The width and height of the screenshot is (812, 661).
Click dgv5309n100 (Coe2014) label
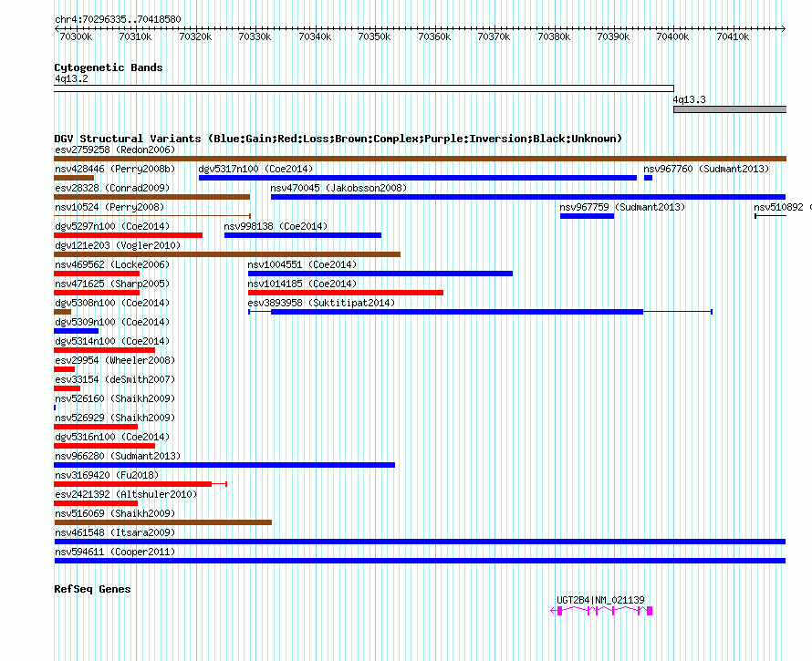[112, 322]
